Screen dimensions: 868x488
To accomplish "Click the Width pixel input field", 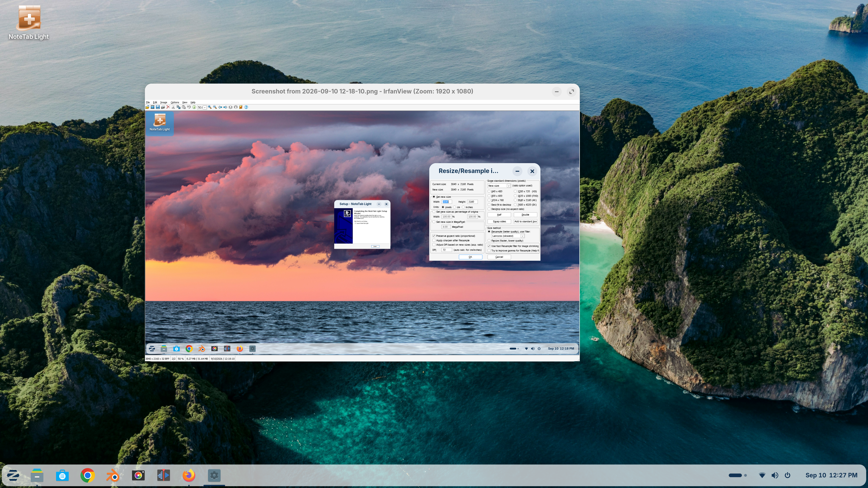I will click(447, 202).
